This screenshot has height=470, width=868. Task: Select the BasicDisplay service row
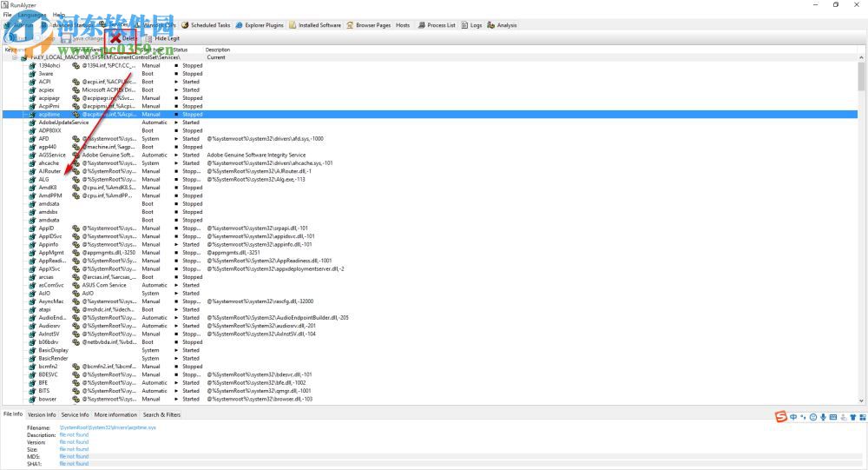click(x=431, y=350)
